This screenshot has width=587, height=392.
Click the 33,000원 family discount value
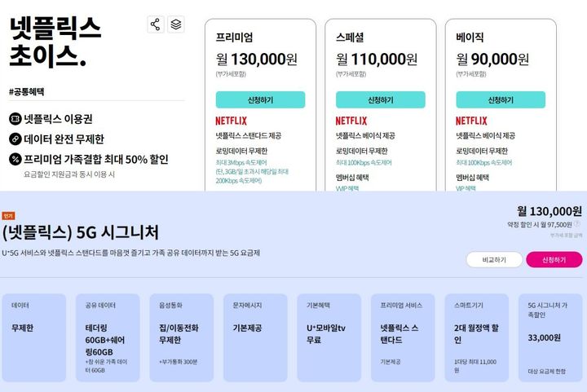click(x=545, y=337)
